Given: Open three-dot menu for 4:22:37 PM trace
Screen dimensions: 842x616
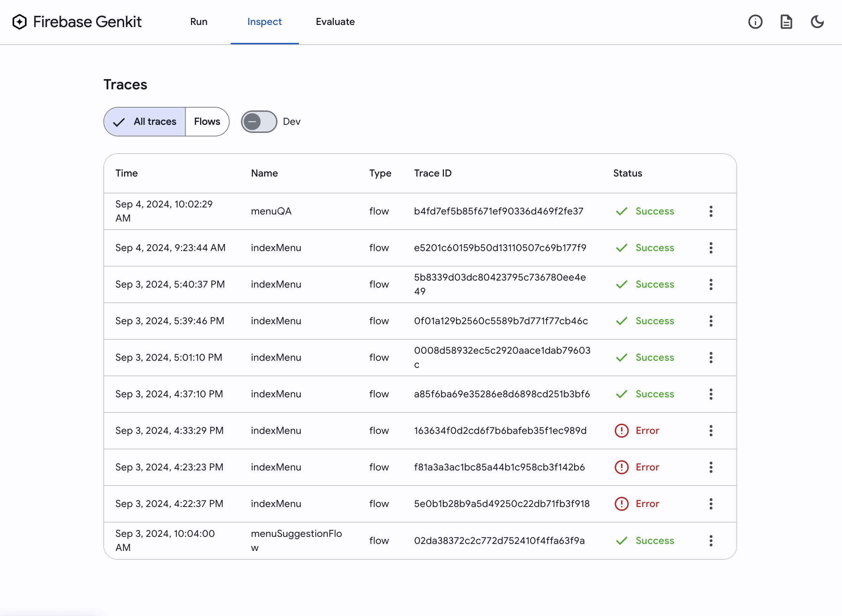Looking at the screenshot, I should coord(711,503).
